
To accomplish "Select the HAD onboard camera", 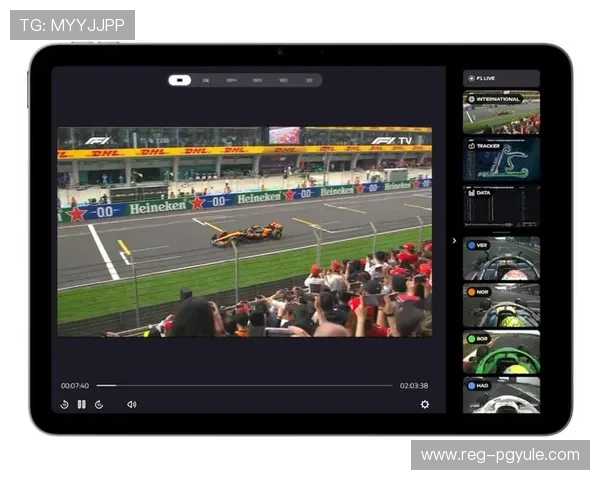I will [x=501, y=395].
